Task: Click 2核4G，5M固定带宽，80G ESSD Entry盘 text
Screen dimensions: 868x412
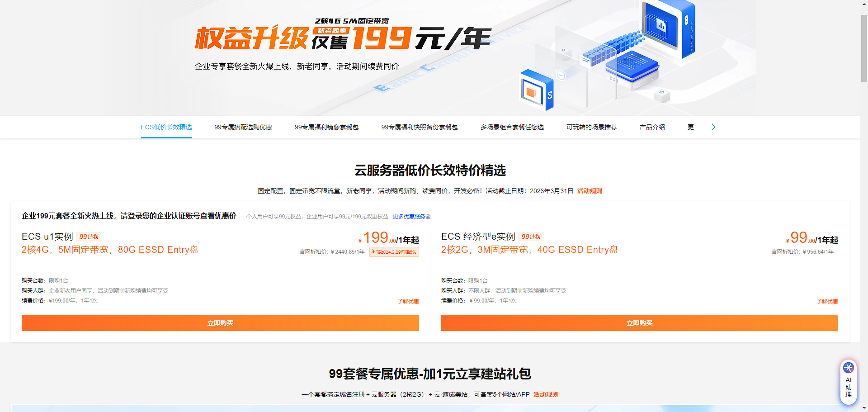Action: pyautogui.click(x=110, y=250)
